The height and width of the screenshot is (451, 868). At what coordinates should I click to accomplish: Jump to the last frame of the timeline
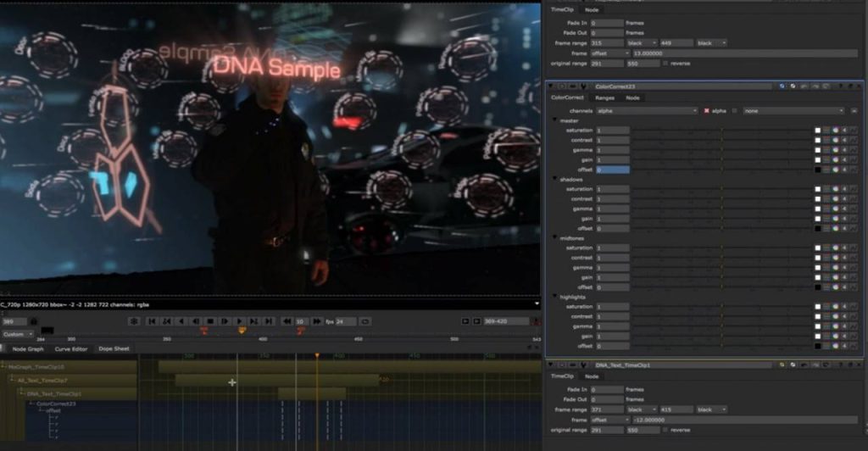pyautogui.click(x=269, y=321)
